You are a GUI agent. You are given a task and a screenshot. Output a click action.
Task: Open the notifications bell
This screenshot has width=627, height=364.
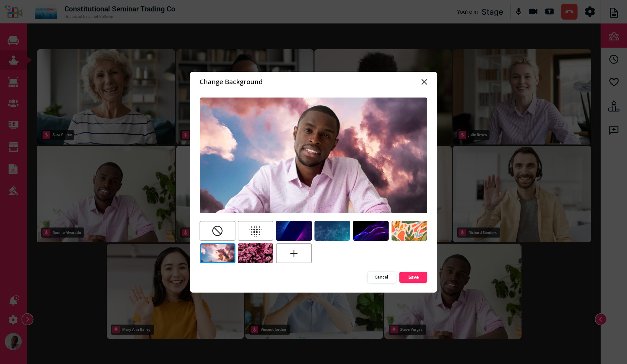[13, 300]
